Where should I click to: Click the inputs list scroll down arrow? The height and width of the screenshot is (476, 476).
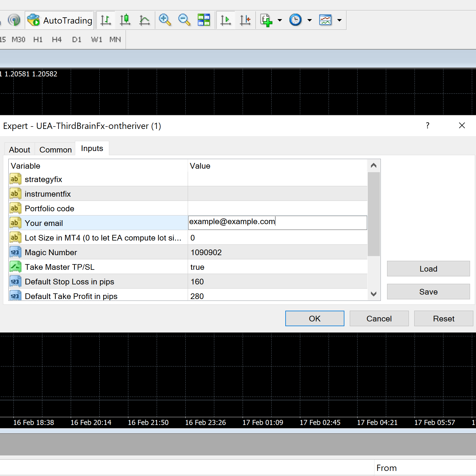(374, 294)
